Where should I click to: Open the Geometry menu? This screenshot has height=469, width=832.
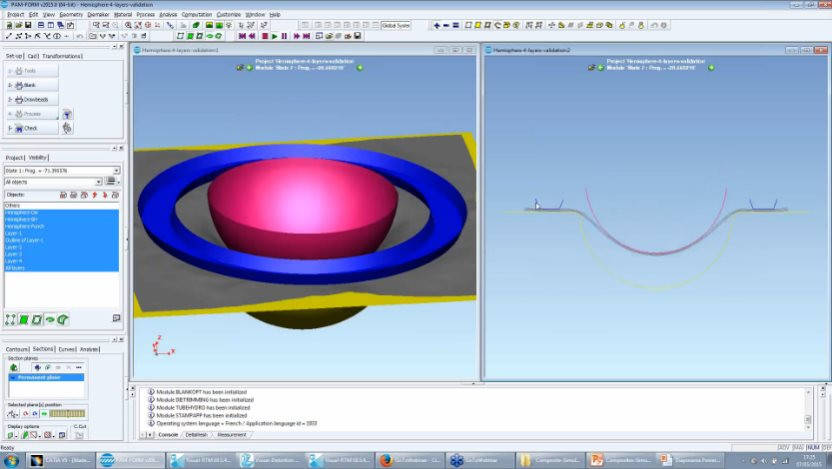(x=71, y=14)
